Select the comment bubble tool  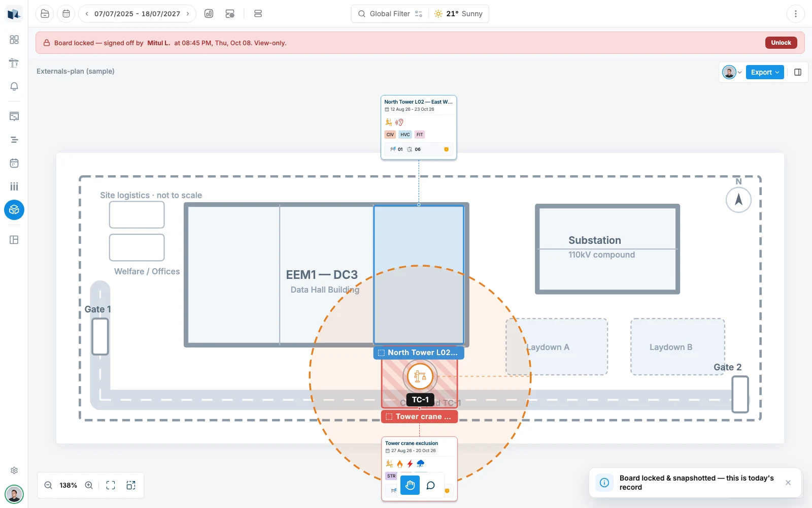click(430, 485)
